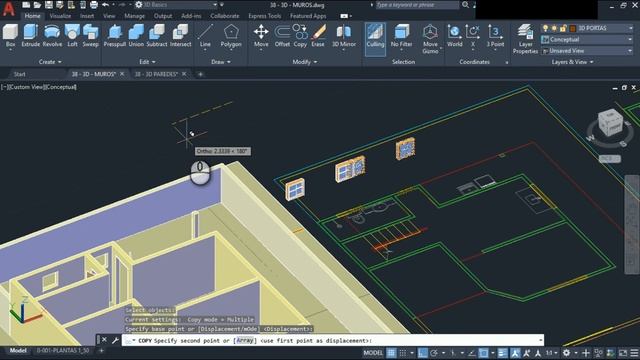Switch to the Insert ribbon tab
640x360 pixels.
click(87, 16)
